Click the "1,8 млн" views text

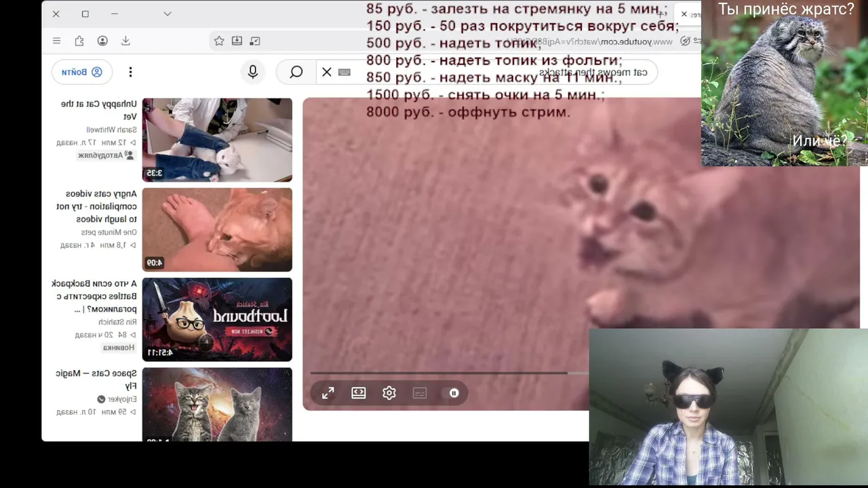113,245
